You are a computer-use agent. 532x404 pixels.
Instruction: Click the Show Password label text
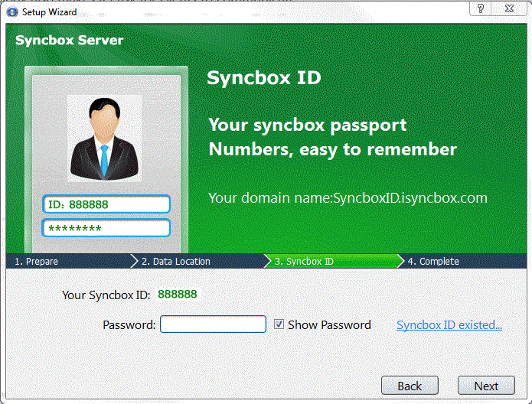(329, 325)
